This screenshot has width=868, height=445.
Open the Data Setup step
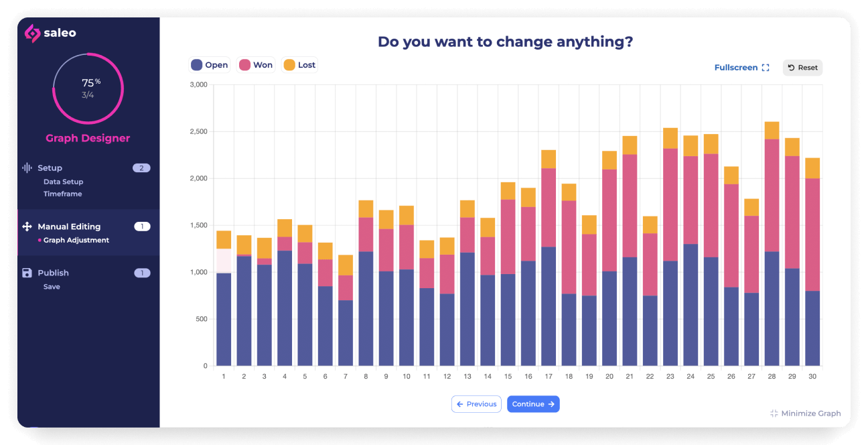pyautogui.click(x=64, y=182)
